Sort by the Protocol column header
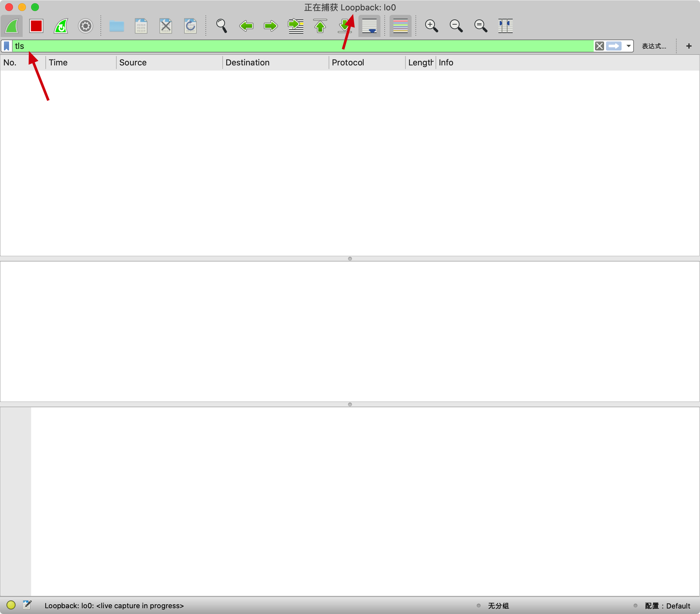The width and height of the screenshot is (700, 614). tap(348, 63)
